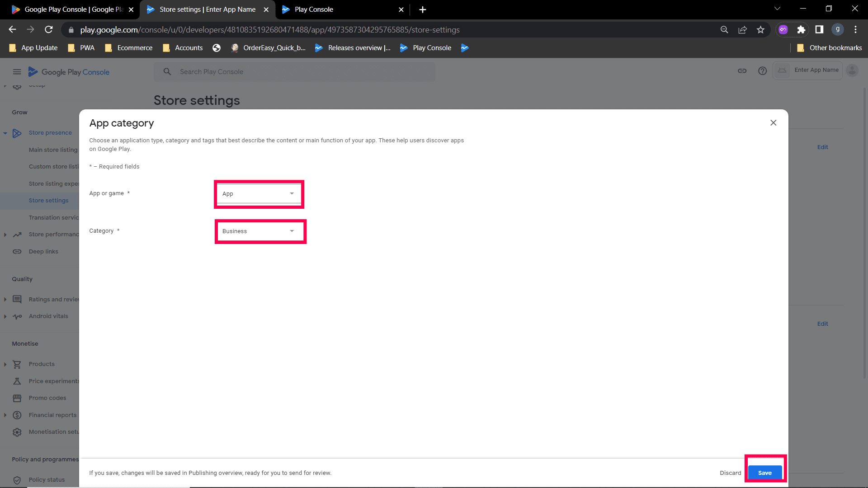Expand the Products section in sidebar

click(x=5, y=364)
